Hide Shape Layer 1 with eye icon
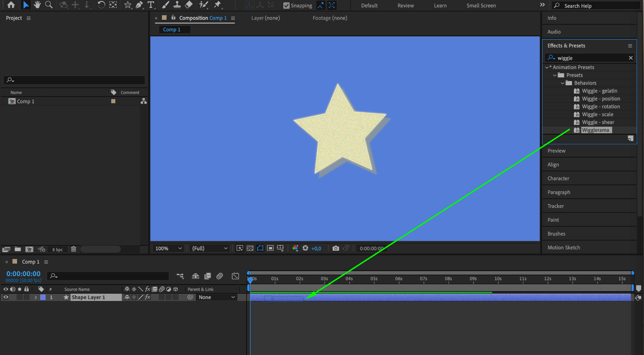The image size is (644, 355). point(6,297)
